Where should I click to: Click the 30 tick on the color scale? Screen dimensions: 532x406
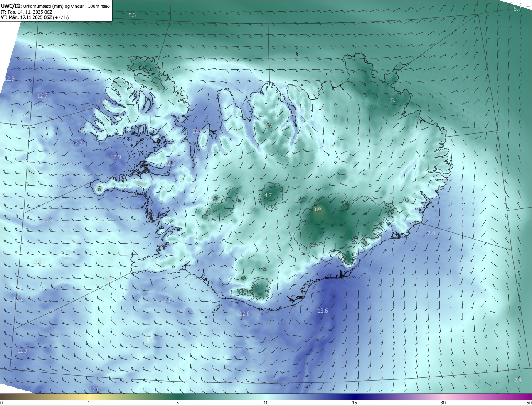[x=443, y=403]
